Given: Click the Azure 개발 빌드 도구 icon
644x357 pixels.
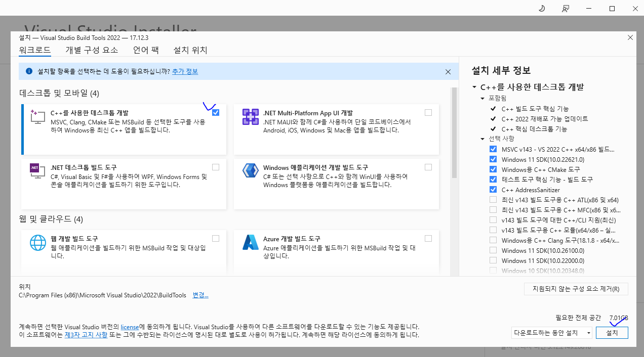Looking at the screenshot, I should [x=251, y=242].
